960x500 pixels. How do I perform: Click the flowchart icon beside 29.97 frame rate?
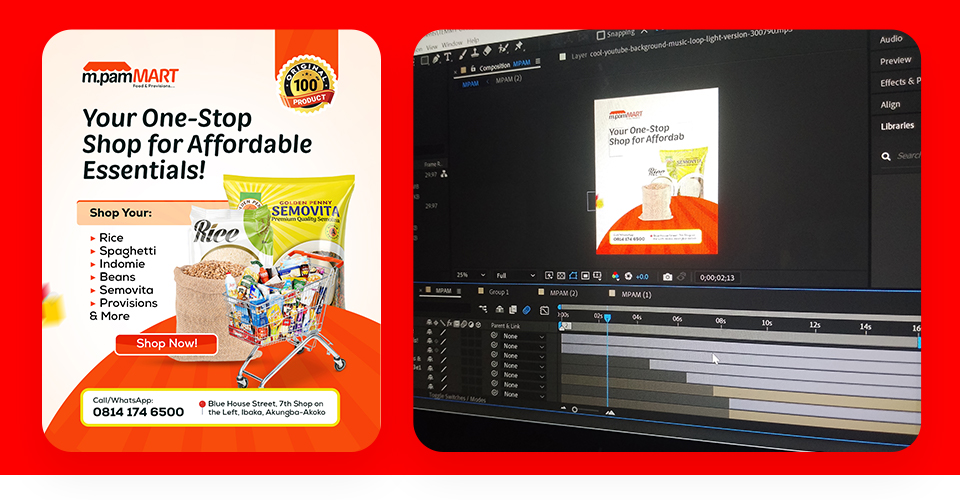click(x=444, y=174)
